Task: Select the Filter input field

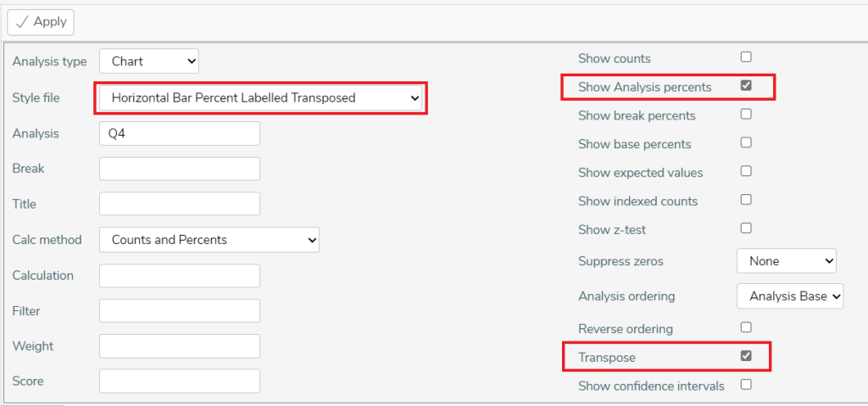Action: click(x=180, y=311)
